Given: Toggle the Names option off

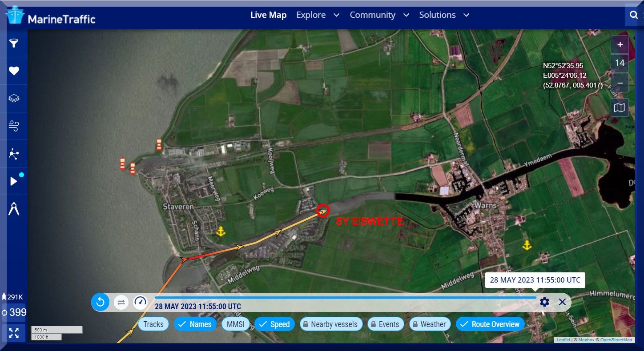Looking at the screenshot, I should (195, 324).
